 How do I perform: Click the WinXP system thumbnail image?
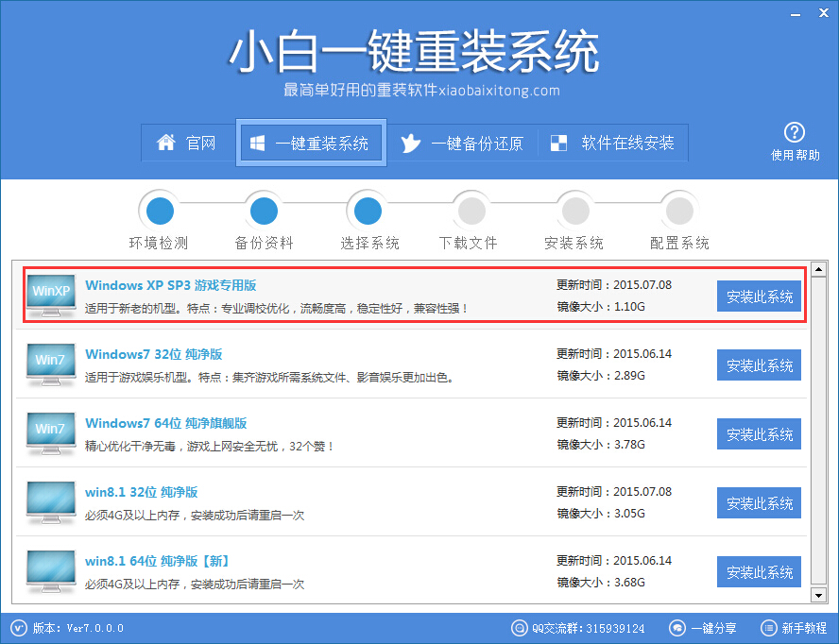coord(50,296)
